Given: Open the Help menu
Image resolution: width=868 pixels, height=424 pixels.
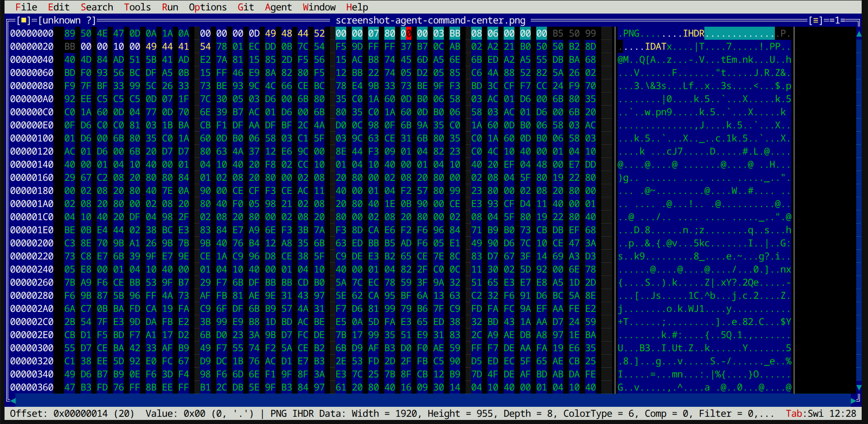Looking at the screenshot, I should coord(357,7).
